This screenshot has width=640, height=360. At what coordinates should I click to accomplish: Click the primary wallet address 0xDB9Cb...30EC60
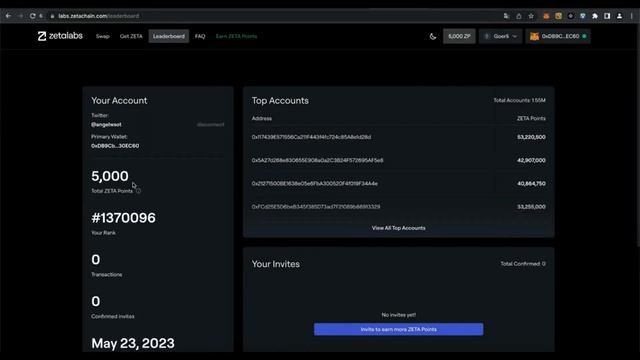tap(115, 146)
